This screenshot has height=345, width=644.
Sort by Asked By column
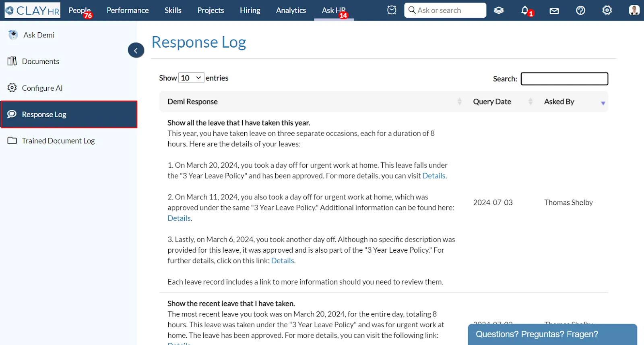click(572, 102)
